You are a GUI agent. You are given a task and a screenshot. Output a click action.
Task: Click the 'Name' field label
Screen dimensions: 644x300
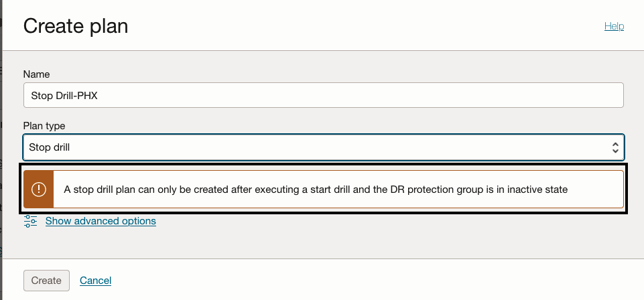tap(36, 74)
